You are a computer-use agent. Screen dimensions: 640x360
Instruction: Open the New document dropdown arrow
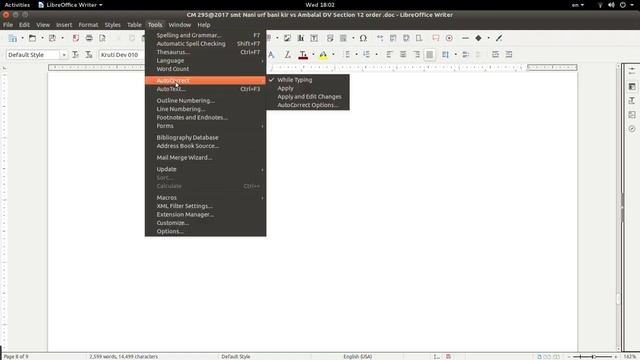coord(22,38)
